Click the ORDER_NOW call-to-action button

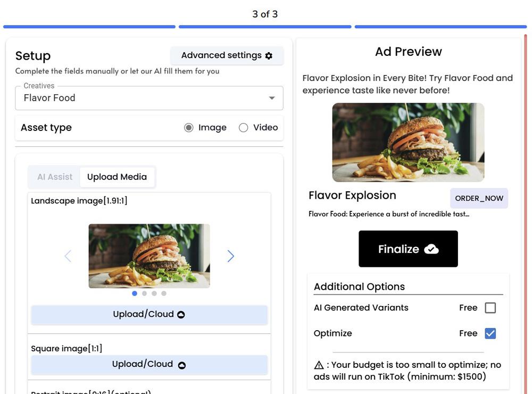(479, 198)
